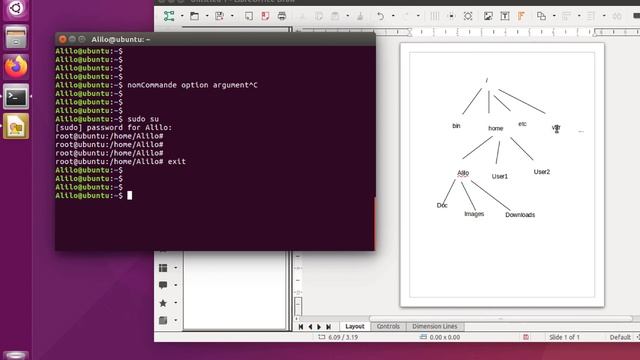Click the Arrange objects icon
Viewport: 640px width, 360px height.
pyautogui.click(x=541, y=16)
